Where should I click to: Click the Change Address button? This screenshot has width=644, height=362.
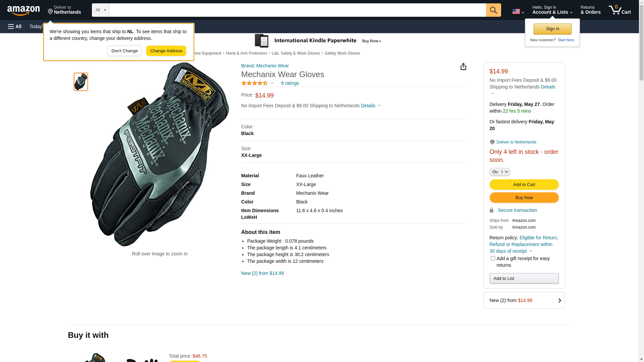coord(166,51)
